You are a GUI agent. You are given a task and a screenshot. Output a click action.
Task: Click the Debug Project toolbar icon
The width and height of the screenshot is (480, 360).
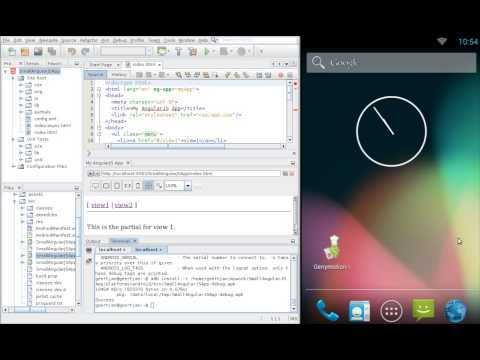(x=224, y=52)
